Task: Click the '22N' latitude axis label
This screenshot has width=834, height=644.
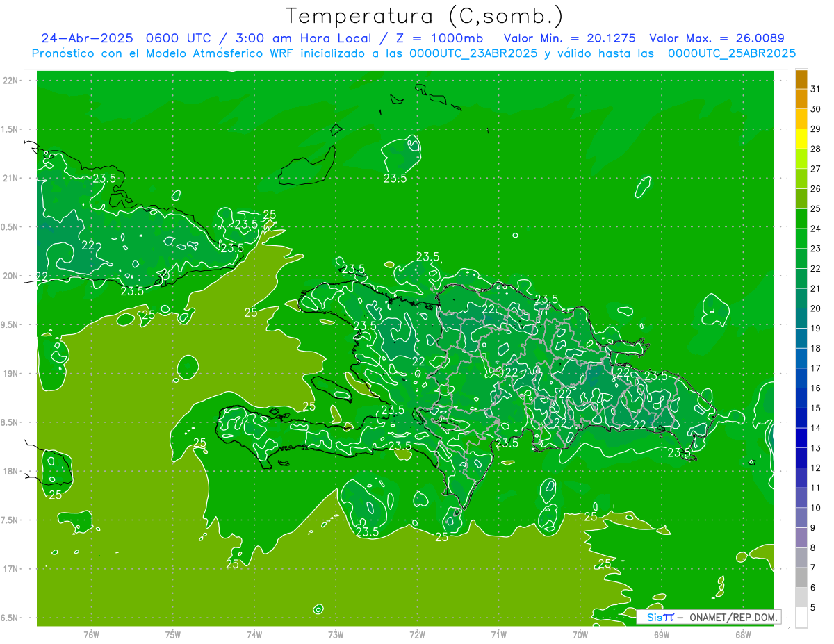Action: (10, 81)
